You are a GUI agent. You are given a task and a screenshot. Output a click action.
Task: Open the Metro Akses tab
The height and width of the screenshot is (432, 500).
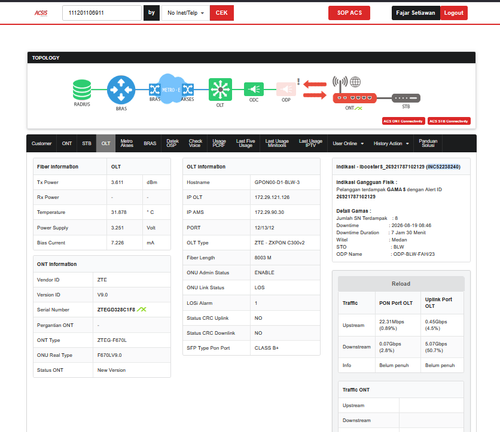127,143
